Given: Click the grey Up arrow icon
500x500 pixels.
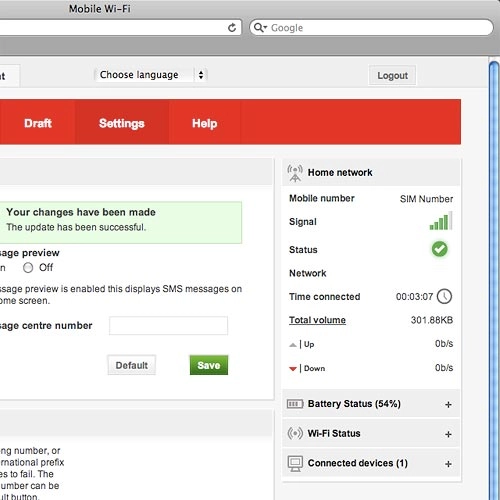Looking at the screenshot, I should pyautogui.click(x=293, y=345).
